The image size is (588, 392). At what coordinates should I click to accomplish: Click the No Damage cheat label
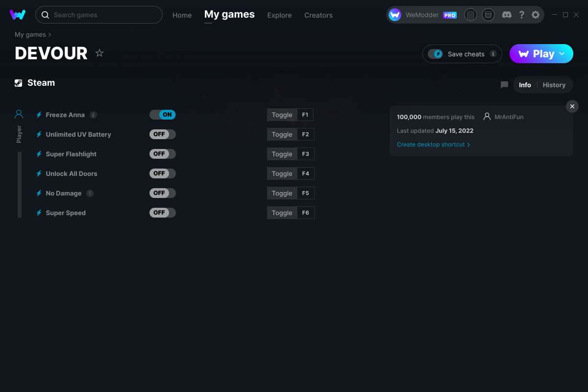click(x=64, y=193)
